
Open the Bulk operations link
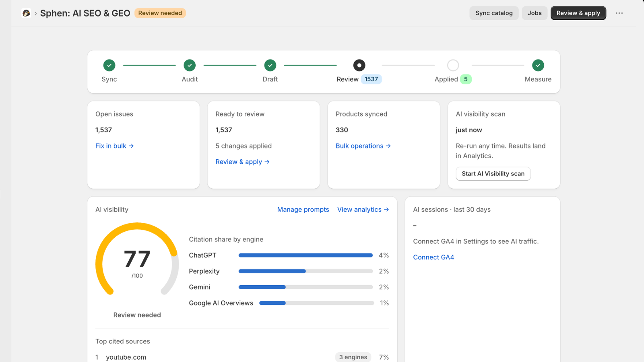363,146
